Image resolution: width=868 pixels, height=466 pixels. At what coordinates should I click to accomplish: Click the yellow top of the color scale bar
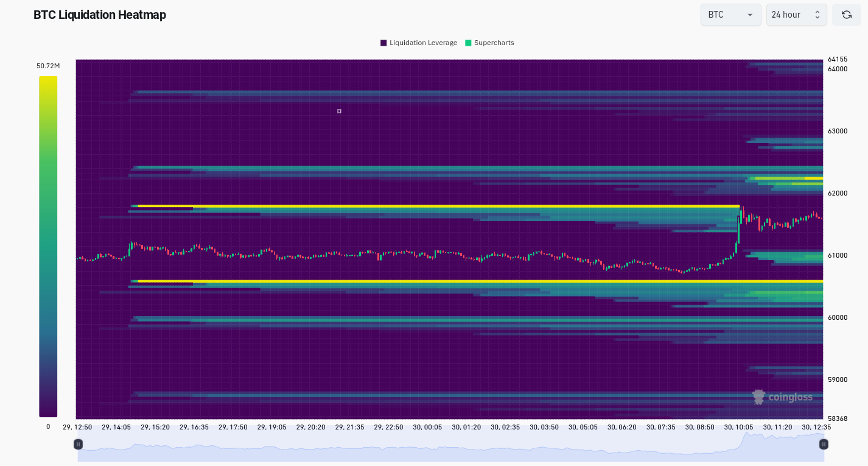(48, 82)
